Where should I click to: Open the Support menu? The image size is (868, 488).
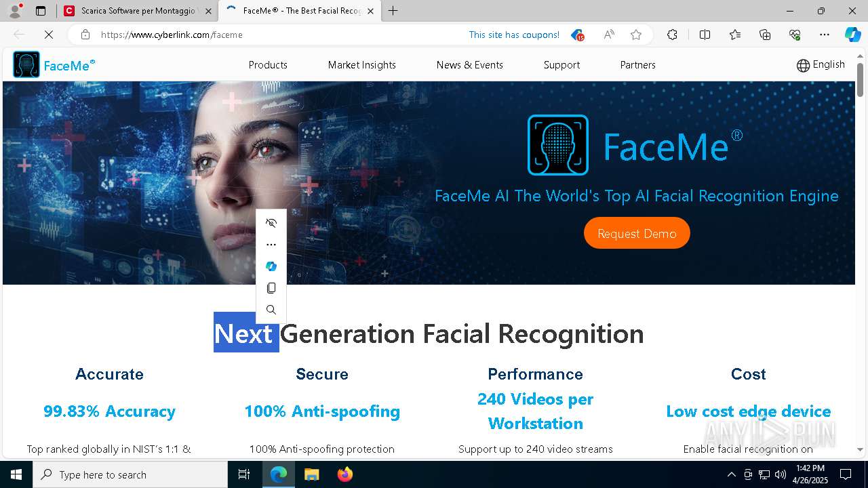tap(561, 65)
